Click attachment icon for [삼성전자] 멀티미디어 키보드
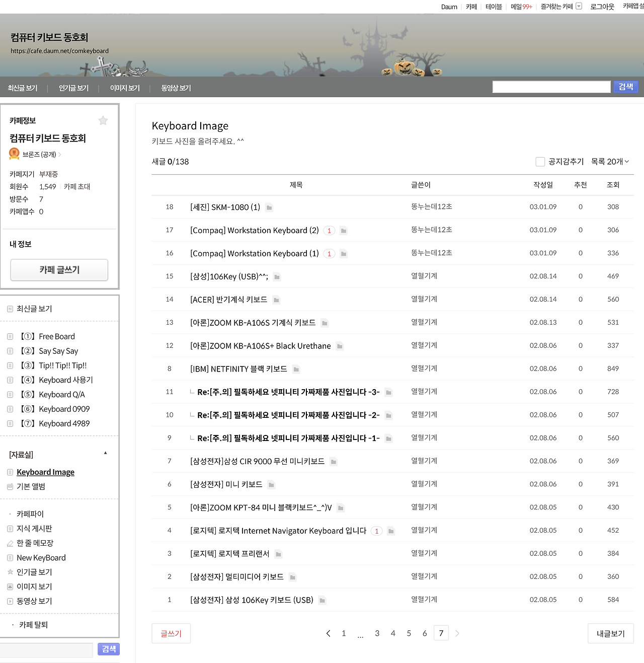The width and height of the screenshot is (644, 663). pyautogui.click(x=292, y=577)
